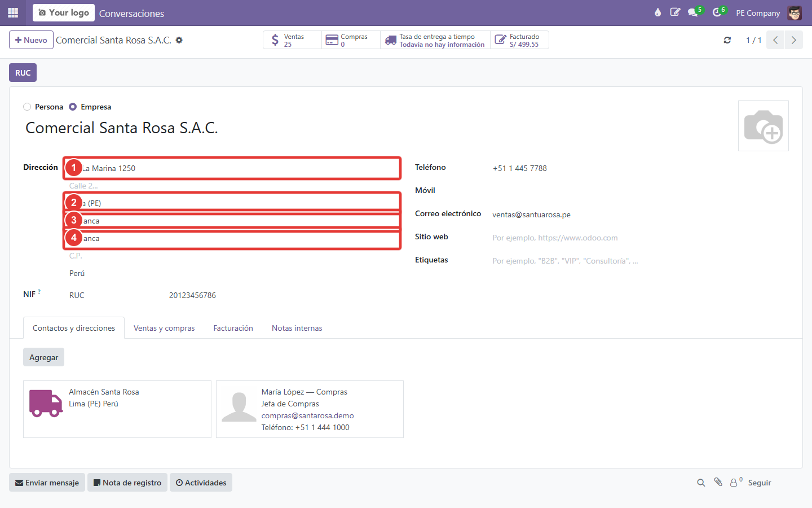Select the Empresa radio button
This screenshot has height=508, width=812.
tap(73, 107)
